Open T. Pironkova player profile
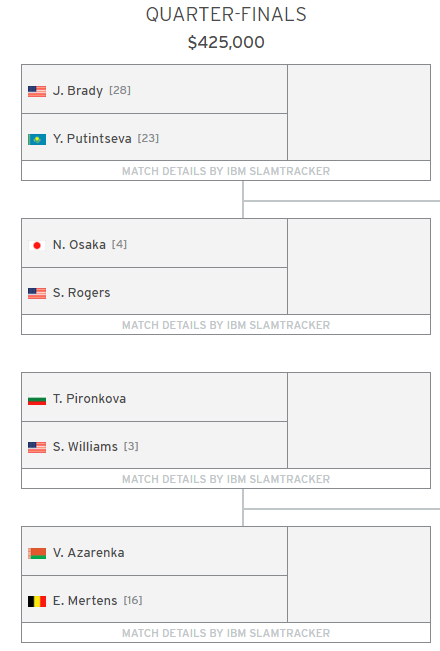The height and width of the screenshot is (651, 440). pyautogui.click(x=89, y=399)
